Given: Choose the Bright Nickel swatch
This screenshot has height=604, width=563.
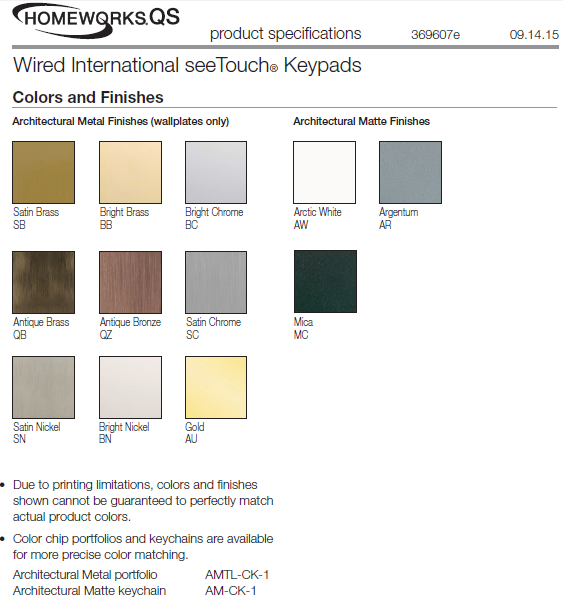Looking at the screenshot, I should click(x=131, y=387).
